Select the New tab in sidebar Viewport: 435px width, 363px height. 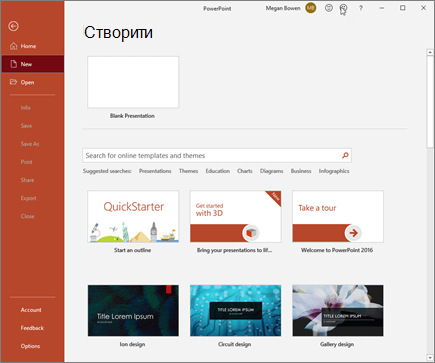(33, 64)
